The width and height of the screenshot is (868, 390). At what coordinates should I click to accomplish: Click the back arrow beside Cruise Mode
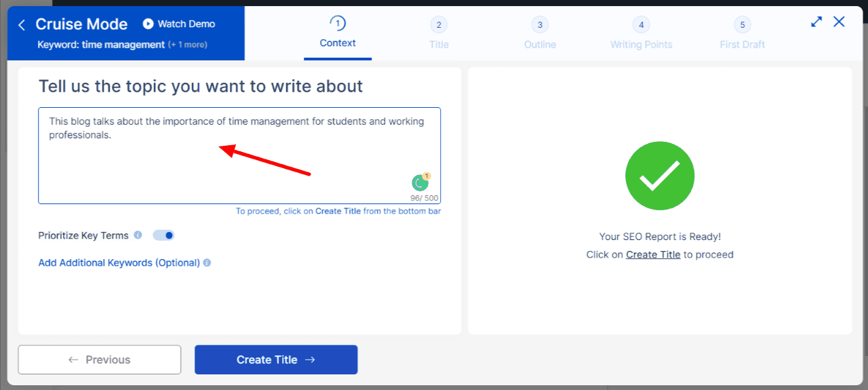pyautogui.click(x=22, y=25)
